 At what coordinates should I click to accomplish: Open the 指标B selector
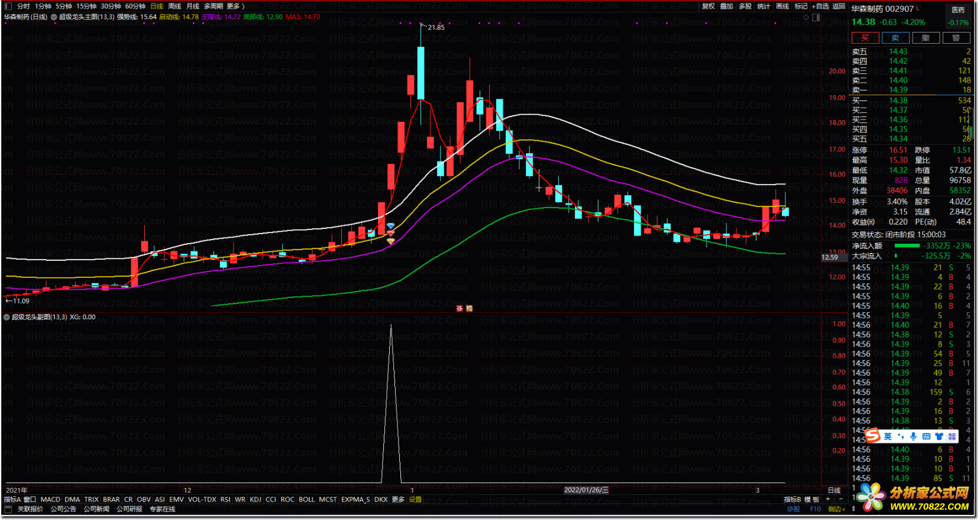click(x=793, y=500)
